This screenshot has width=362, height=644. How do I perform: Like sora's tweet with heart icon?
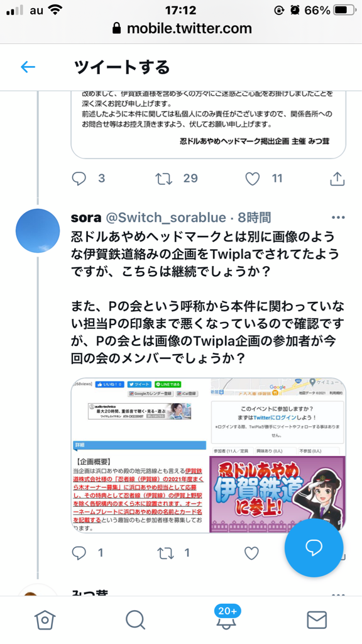click(251, 553)
